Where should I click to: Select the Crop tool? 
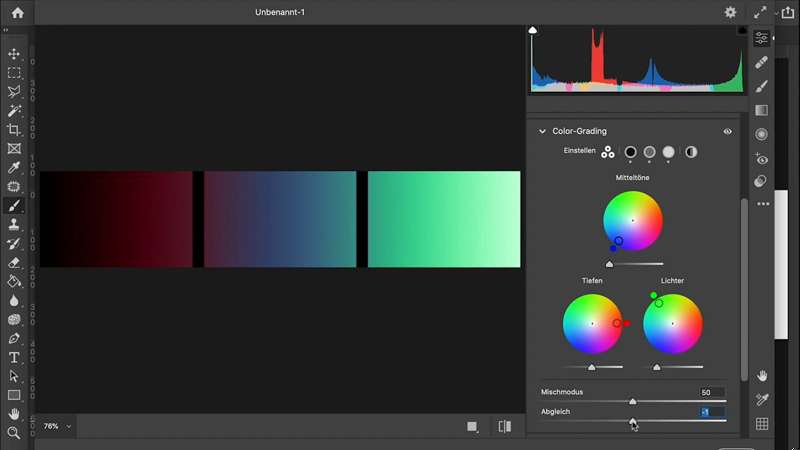pyautogui.click(x=14, y=130)
